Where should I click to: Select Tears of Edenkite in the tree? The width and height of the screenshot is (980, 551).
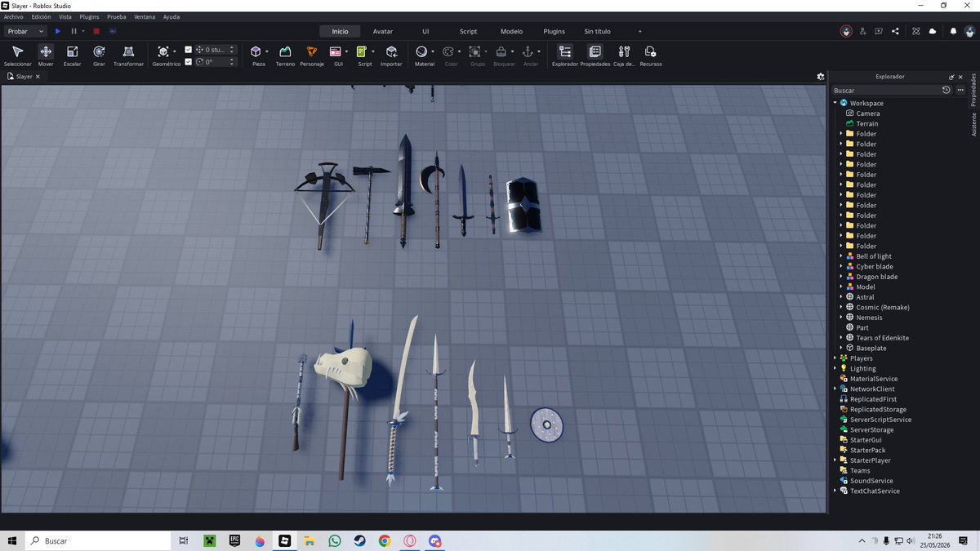click(x=882, y=338)
